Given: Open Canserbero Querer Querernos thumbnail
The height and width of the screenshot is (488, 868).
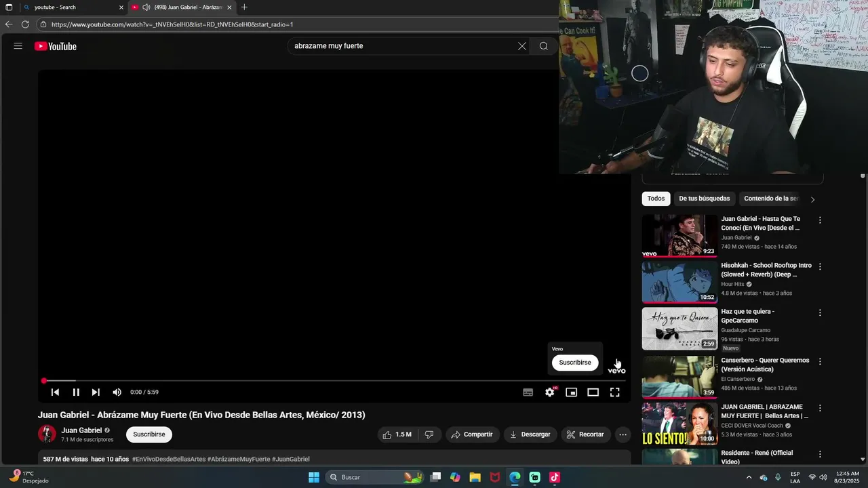Looking at the screenshot, I should point(679,377).
